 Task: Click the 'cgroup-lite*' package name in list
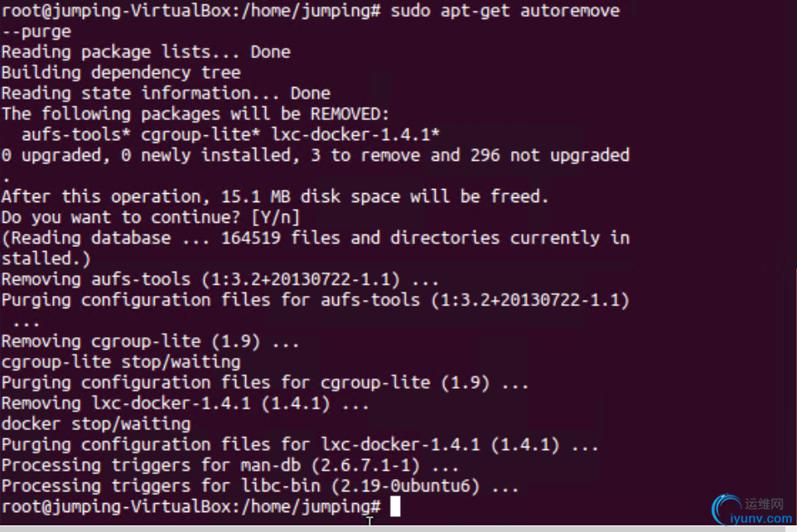click(x=200, y=135)
